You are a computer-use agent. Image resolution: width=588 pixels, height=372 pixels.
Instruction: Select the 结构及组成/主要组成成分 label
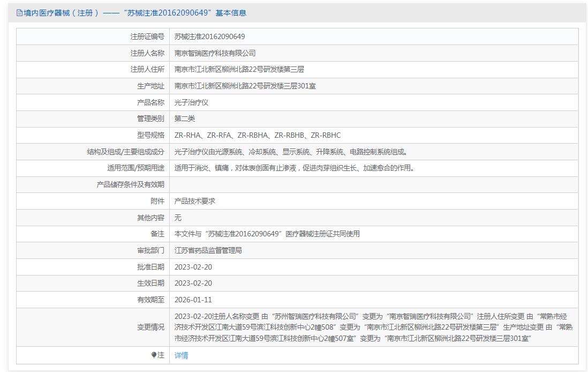pos(126,152)
